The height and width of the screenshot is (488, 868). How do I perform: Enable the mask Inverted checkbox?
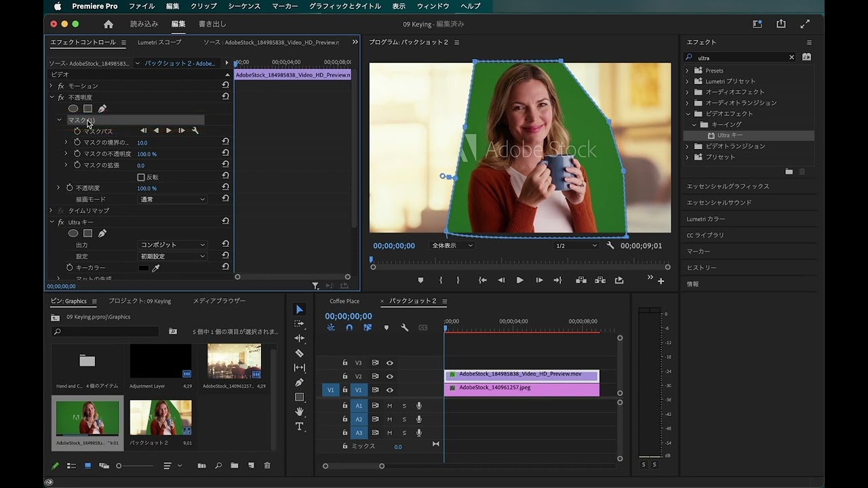pos(141,177)
